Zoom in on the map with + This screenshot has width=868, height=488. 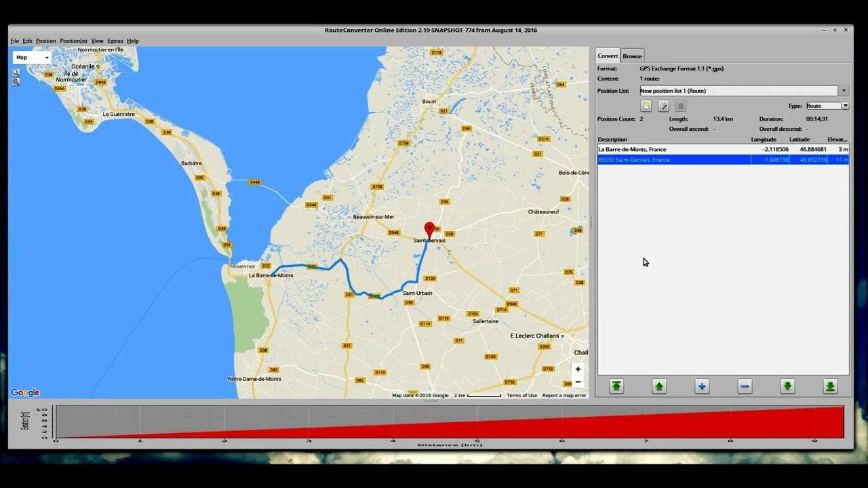click(x=577, y=369)
